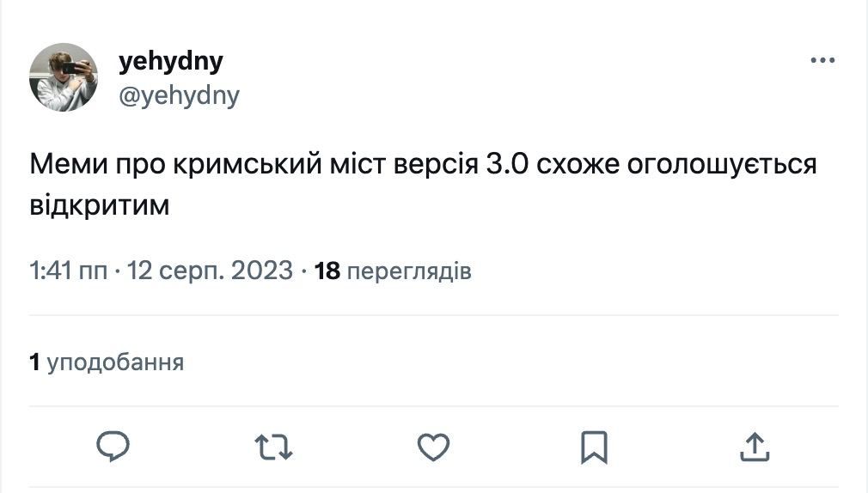Click the @yehydny handle

tap(178, 95)
